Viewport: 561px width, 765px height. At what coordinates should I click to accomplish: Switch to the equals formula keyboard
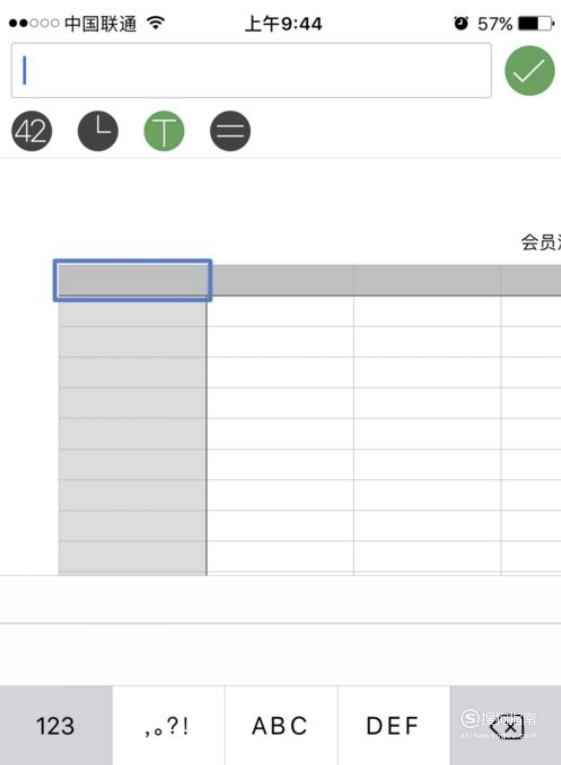230,131
